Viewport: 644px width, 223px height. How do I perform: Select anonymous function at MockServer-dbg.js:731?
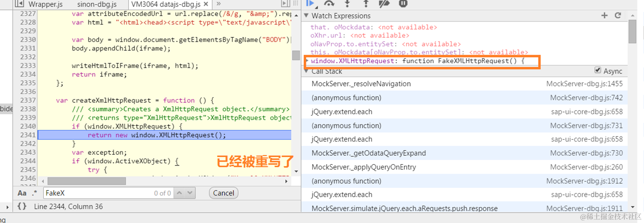pos(464,126)
